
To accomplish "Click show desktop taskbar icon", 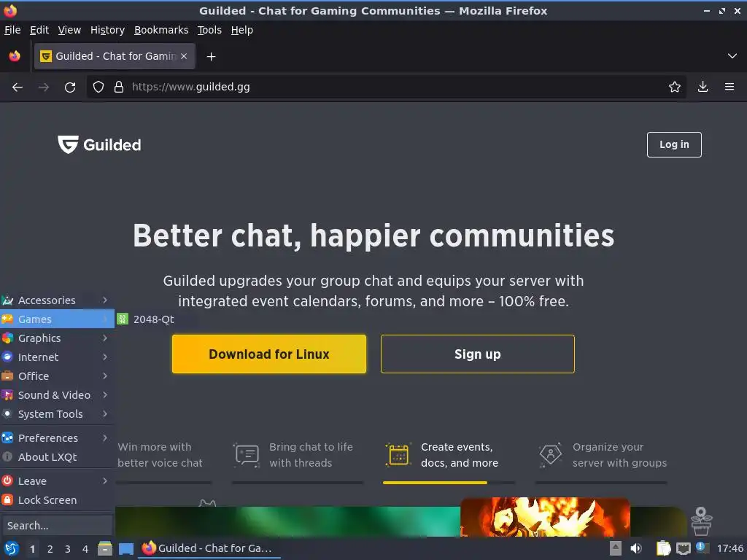I will pyautogui.click(x=125, y=549).
